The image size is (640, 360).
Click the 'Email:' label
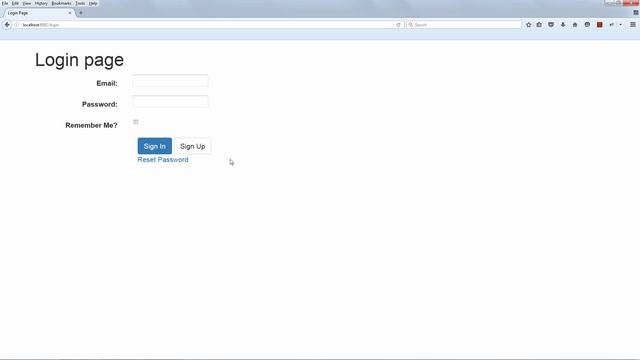pyautogui.click(x=107, y=83)
